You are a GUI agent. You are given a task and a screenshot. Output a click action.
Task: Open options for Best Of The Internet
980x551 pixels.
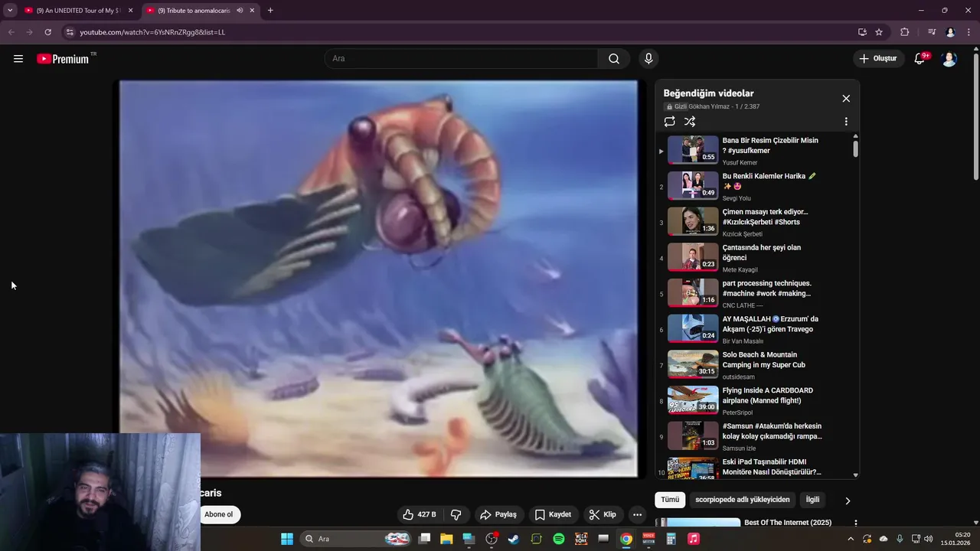(856, 523)
